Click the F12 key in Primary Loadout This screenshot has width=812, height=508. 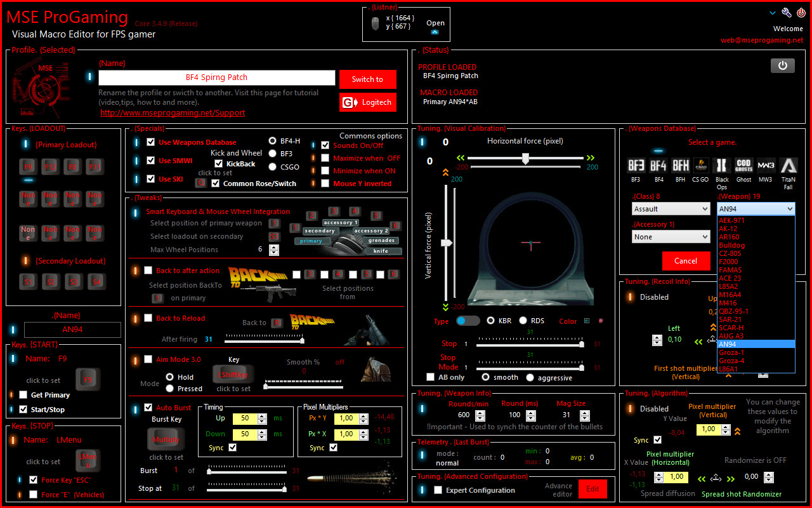(51, 168)
